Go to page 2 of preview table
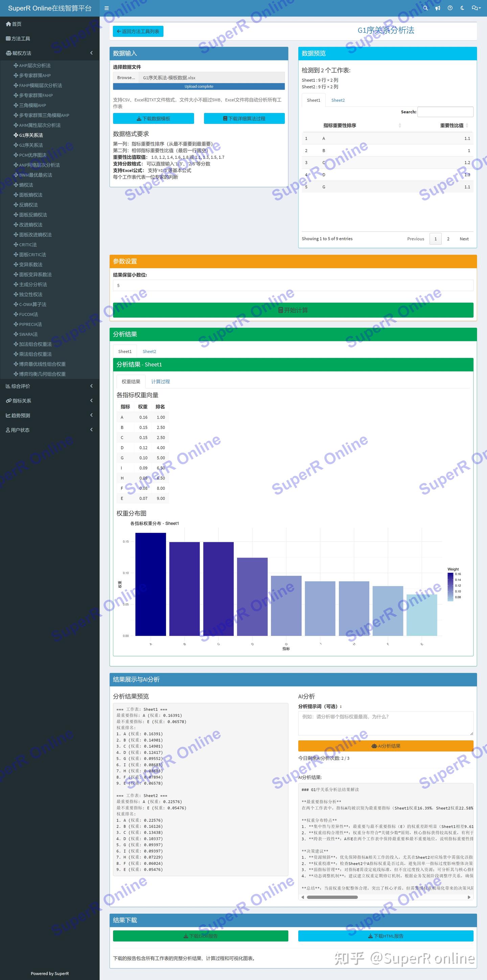The image size is (487, 980). coord(448,239)
